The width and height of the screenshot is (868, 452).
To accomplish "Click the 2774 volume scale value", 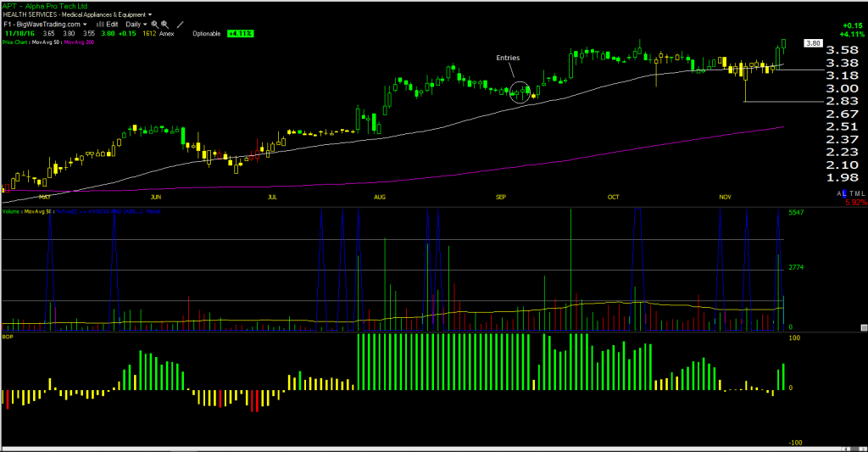I will click(797, 267).
